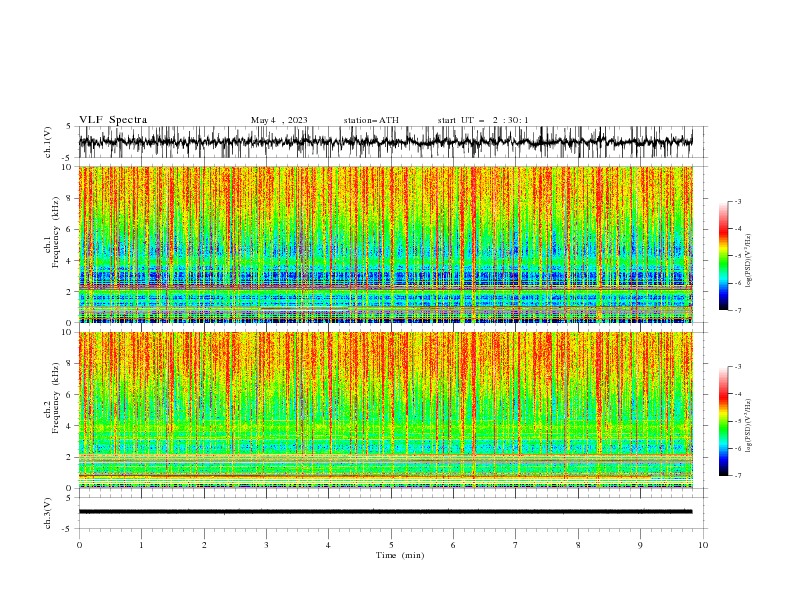Click time axis tick label '1'
792x612 pixels.
(x=141, y=545)
